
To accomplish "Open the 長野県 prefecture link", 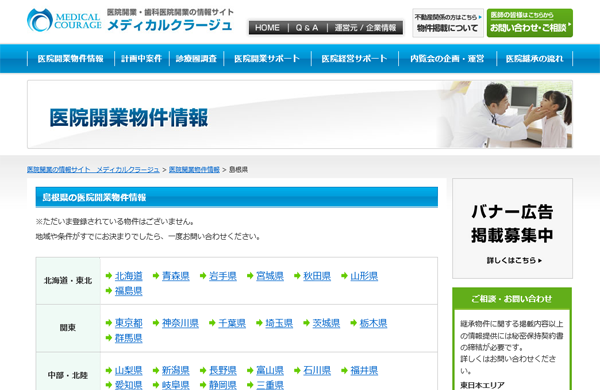I will 223,370.
